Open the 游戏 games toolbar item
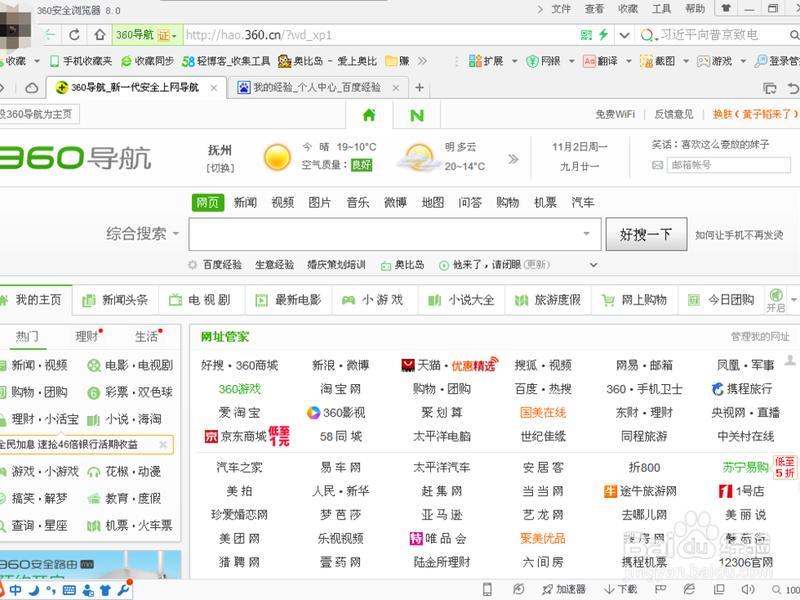 pos(715,61)
